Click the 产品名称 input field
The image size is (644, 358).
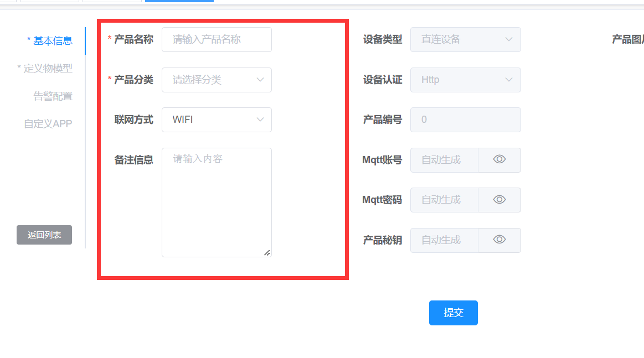coord(217,39)
